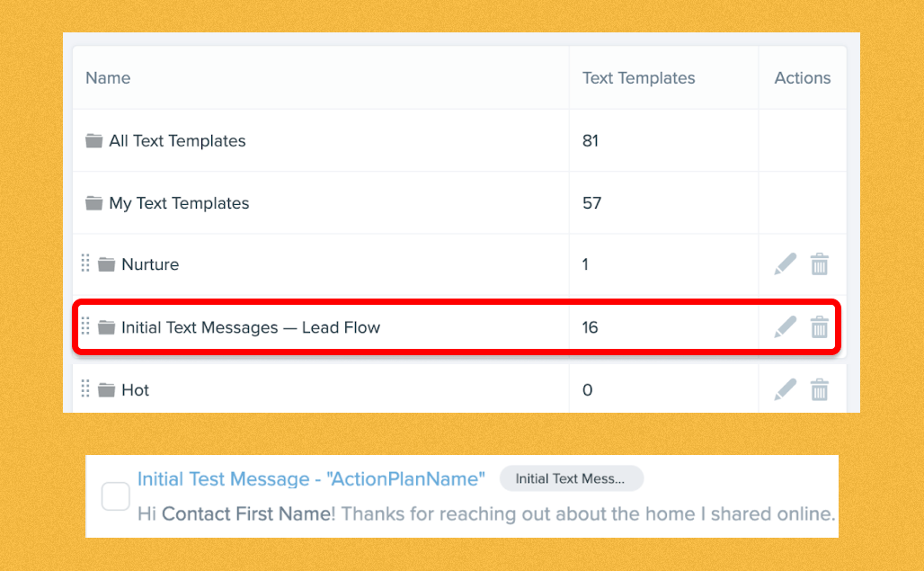This screenshot has width=924, height=571.
Task: Click the pencil edit icon for Nurture
Action: [785, 264]
